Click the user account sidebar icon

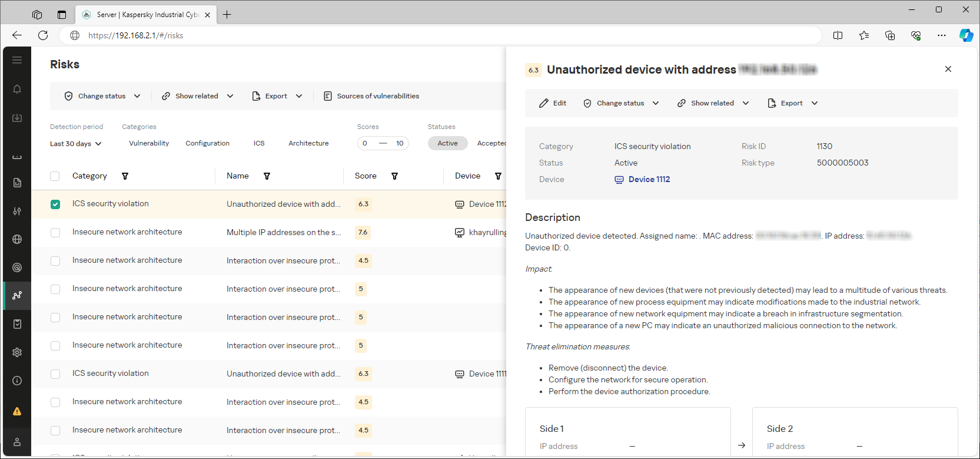click(x=17, y=442)
